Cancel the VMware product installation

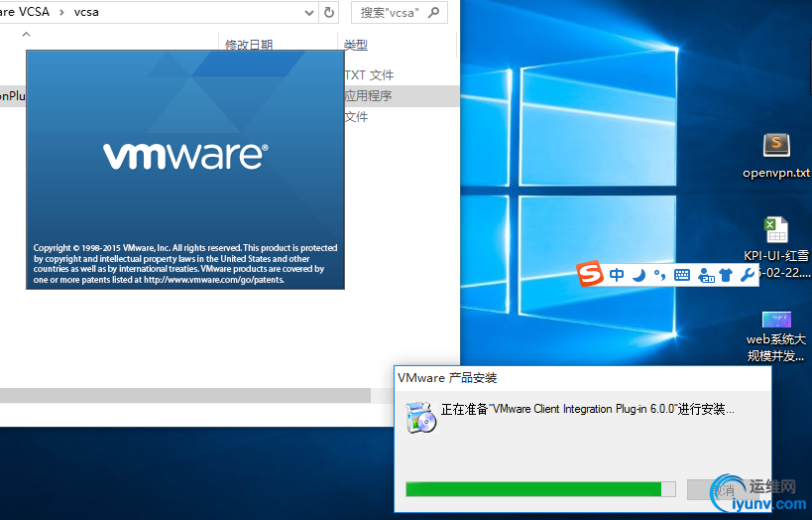[x=723, y=489]
